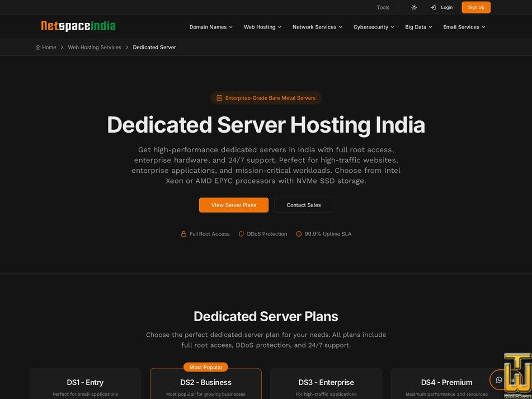This screenshot has width=532, height=399.
Task: Select the DS4 - Premium plan card
Action: (446, 383)
